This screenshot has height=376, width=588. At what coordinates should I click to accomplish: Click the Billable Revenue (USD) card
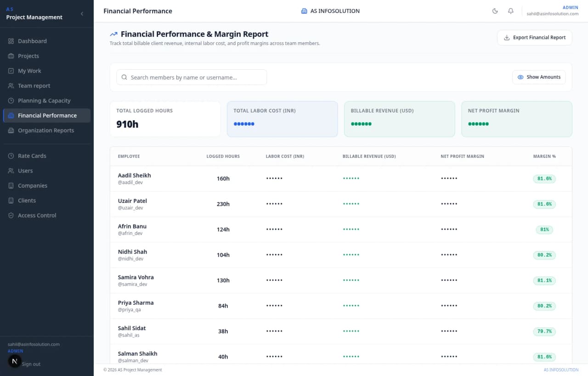click(x=400, y=119)
